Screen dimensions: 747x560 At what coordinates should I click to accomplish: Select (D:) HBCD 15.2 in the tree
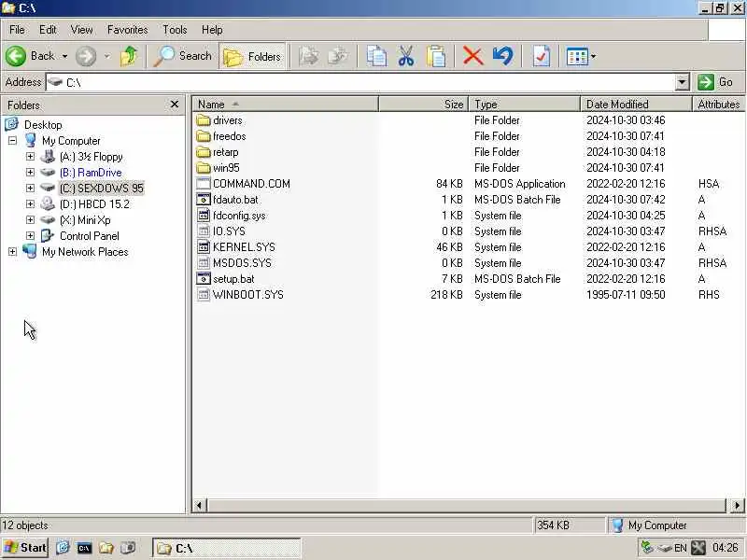(94, 204)
